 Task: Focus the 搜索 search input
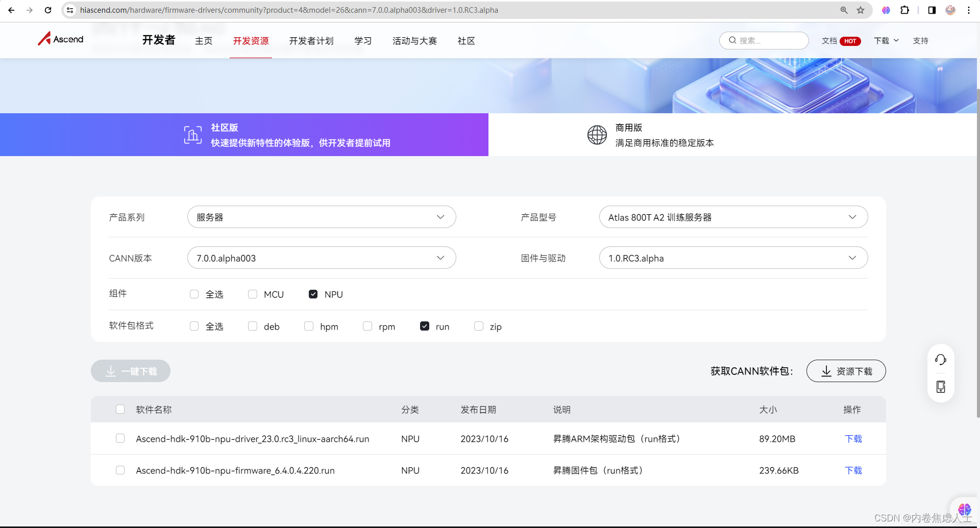pyautogui.click(x=764, y=40)
